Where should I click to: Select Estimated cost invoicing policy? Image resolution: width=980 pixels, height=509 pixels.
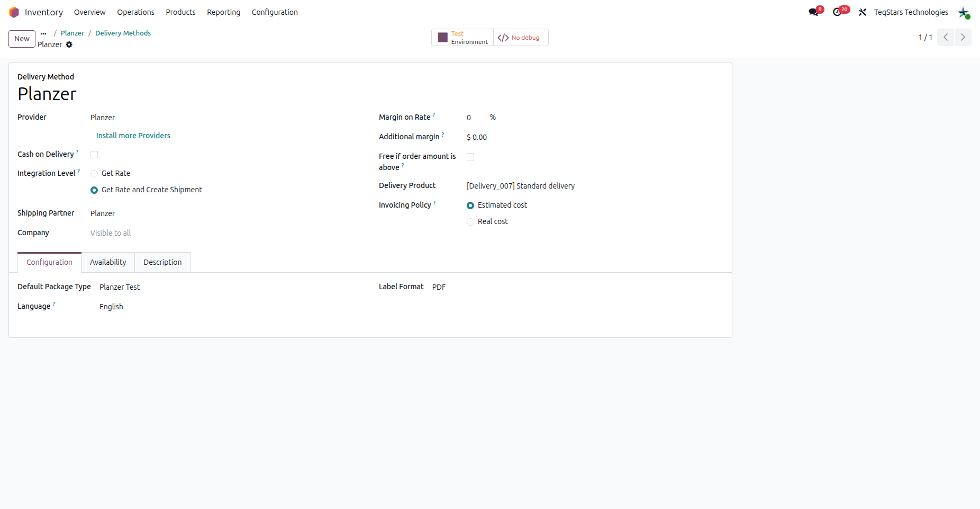(470, 206)
